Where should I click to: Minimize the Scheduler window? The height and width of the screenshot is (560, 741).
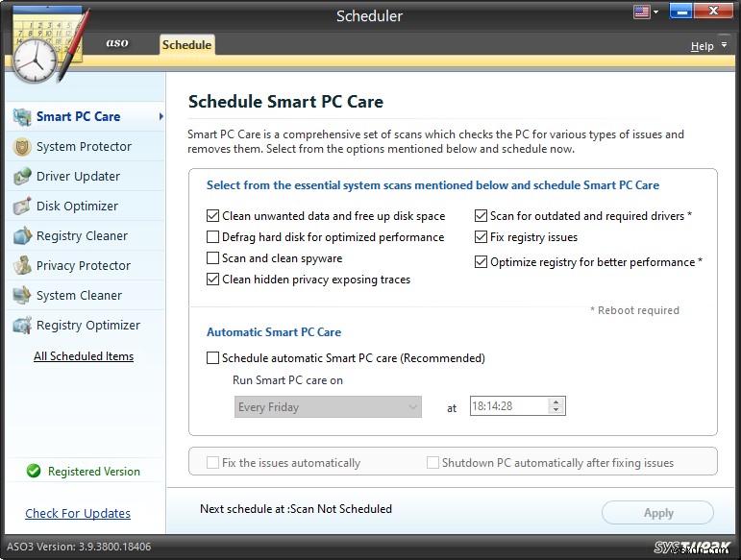pos(681,12)
